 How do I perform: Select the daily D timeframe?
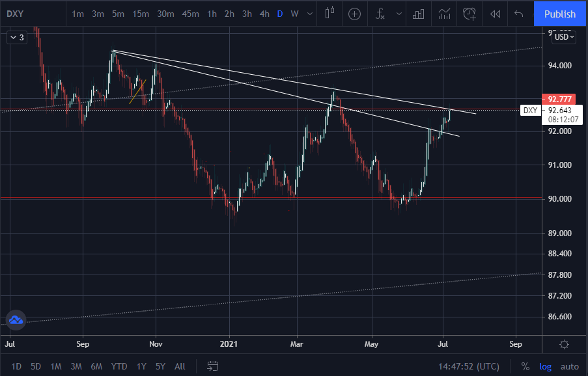280,14
